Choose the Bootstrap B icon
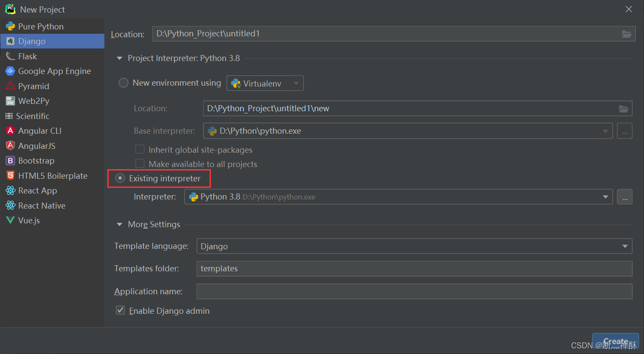 [x=10, y=161]
